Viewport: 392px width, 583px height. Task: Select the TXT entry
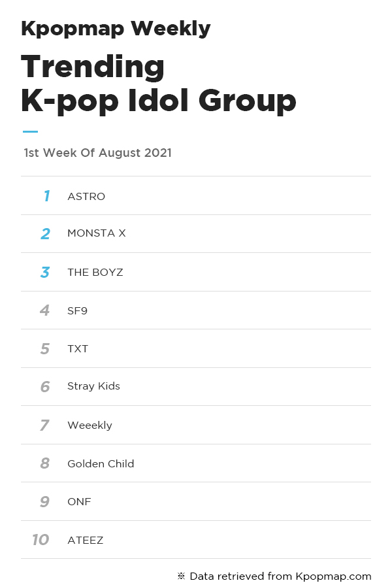click(78, 349)
